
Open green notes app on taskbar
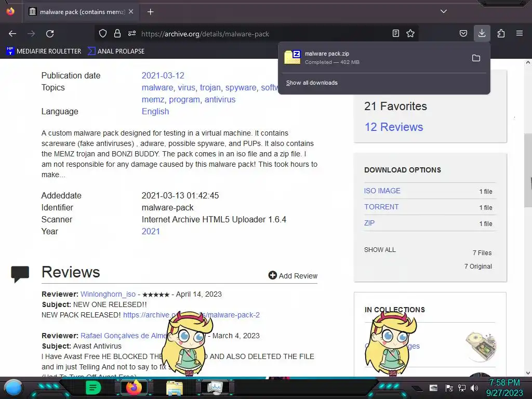click(94, 388)
